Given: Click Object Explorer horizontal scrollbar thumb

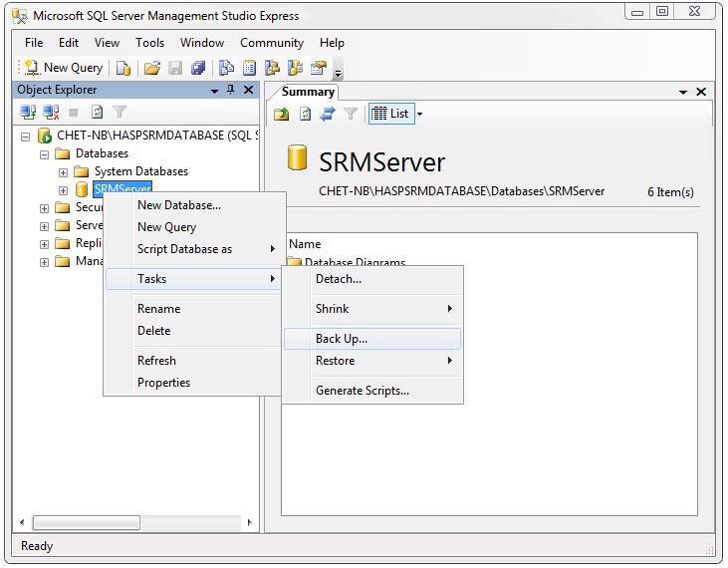Looking at the screenshot, I should tap(87, 523).
